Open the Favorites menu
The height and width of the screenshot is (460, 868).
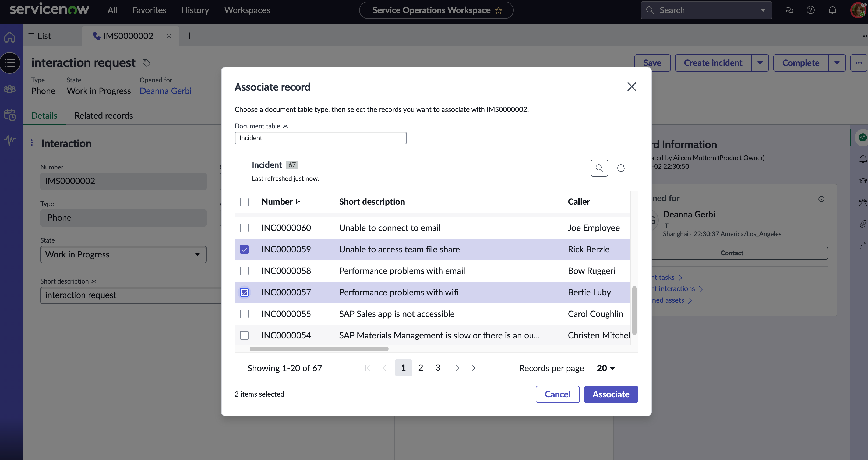(x=149, y=10)
